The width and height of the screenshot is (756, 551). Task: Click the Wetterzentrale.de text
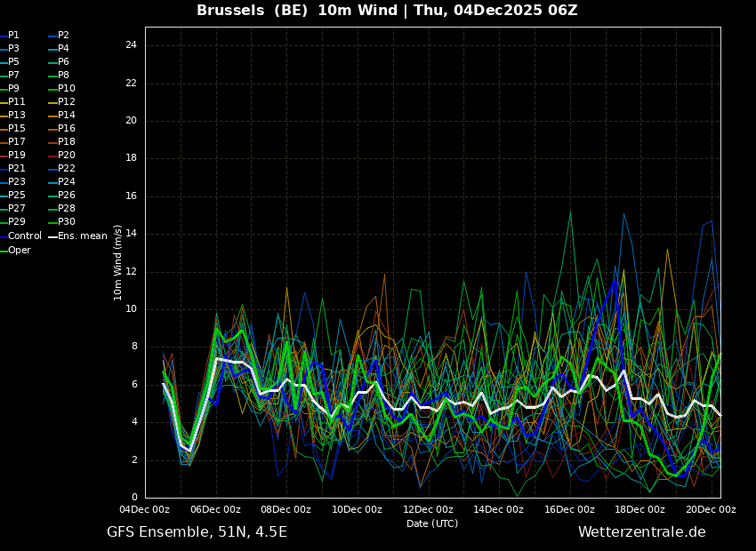point(641,532)
